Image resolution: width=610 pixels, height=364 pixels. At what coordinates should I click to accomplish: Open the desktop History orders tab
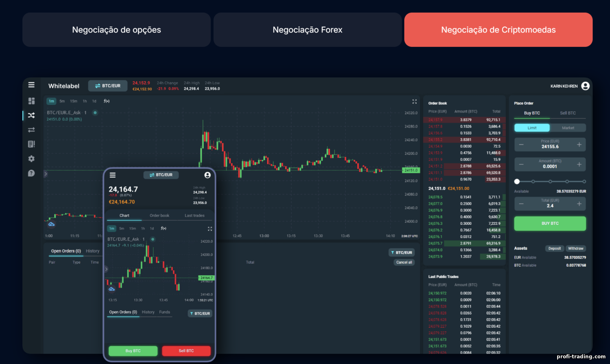[93, 251]
